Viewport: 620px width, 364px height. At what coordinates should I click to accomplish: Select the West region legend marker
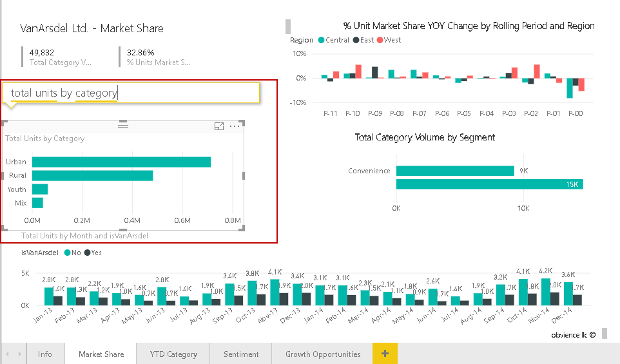coord(379,40)
